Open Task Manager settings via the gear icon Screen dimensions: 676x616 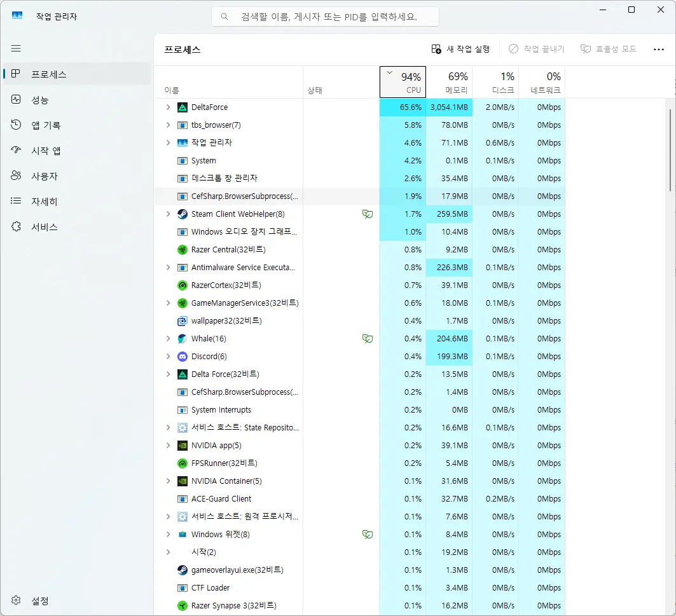(x=16, y=600)
